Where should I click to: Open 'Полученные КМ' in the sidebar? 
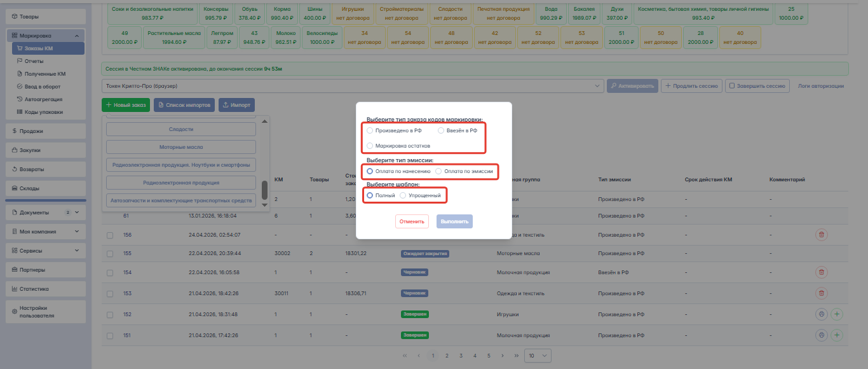[48, 74]
